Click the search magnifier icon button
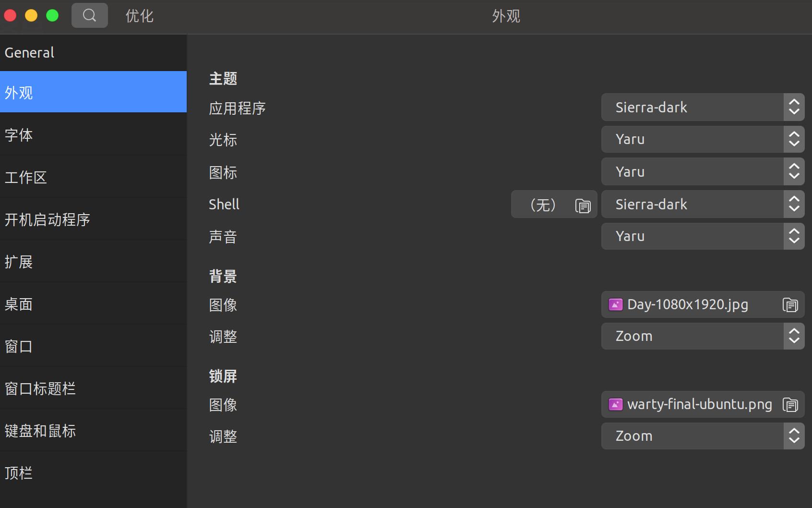The image size is (812, 508). pos(90,15)
